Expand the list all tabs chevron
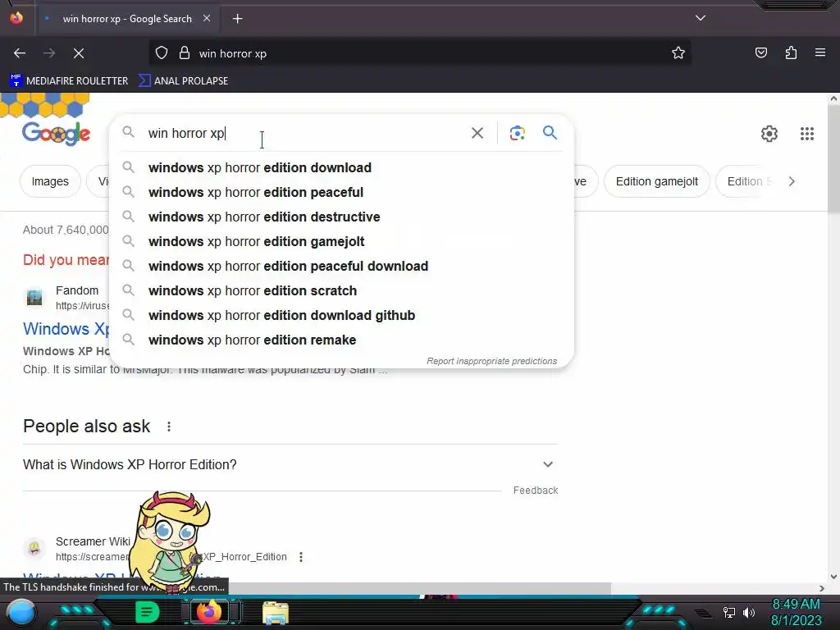 pos(701,18)
